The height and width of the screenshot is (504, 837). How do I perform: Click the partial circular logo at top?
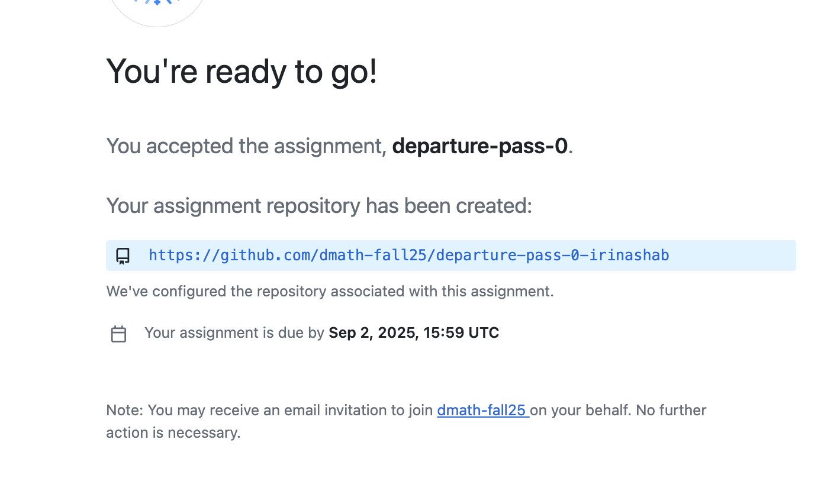tap(157, 12)
